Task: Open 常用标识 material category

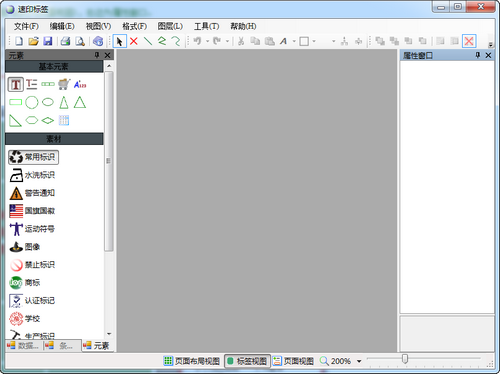Action: [x=33, y=157]
